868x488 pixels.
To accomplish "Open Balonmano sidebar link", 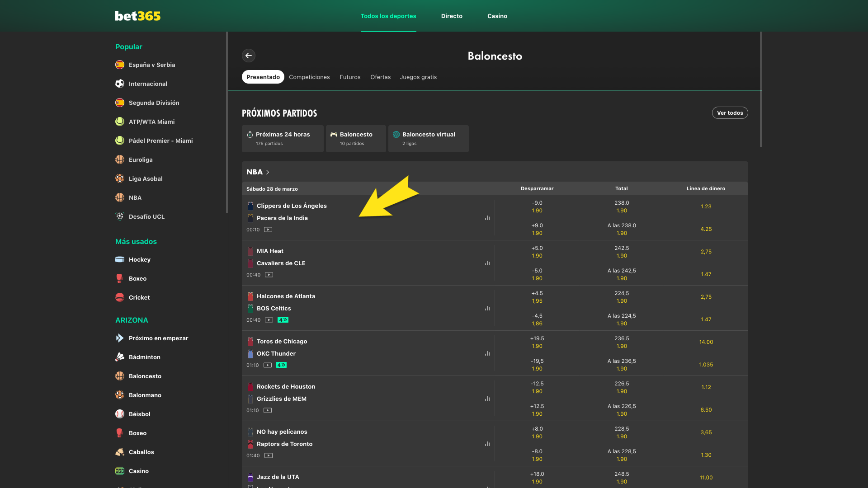I will 145,395.
